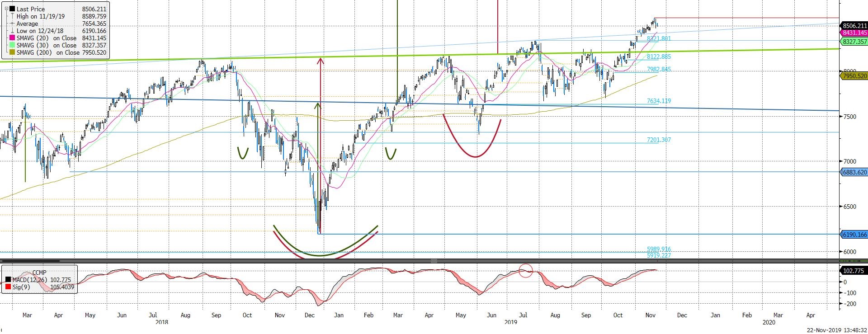Click the legend value 8589.759
The image size is (868, 334).
pos(94,16)
